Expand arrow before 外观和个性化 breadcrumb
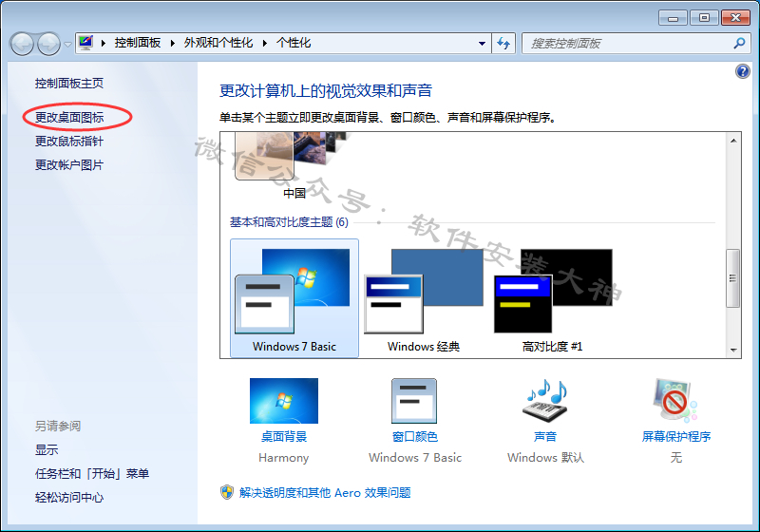This screenshot has height=532, width=760. tap(173, 43)
